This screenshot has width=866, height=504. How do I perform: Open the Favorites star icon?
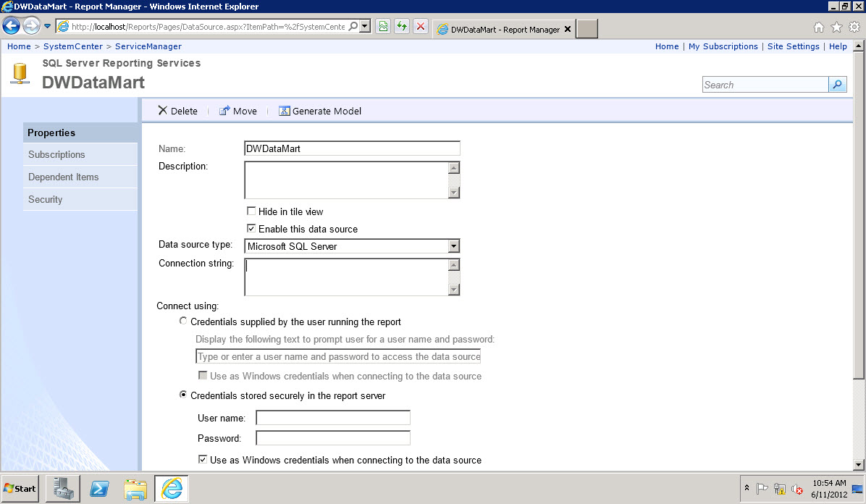click(x=837, y=27)
